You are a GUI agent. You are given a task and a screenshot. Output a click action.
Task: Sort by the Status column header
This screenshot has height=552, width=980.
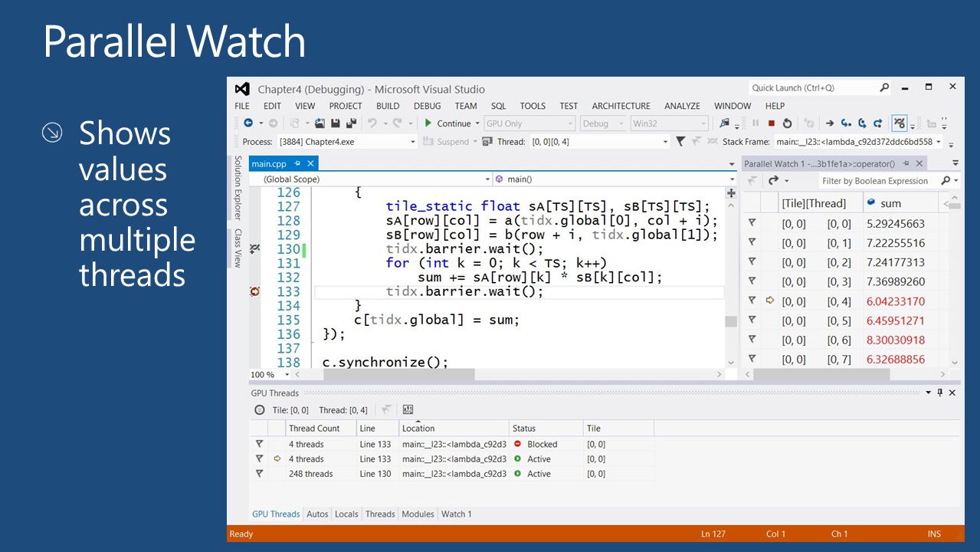click(546, 428)
